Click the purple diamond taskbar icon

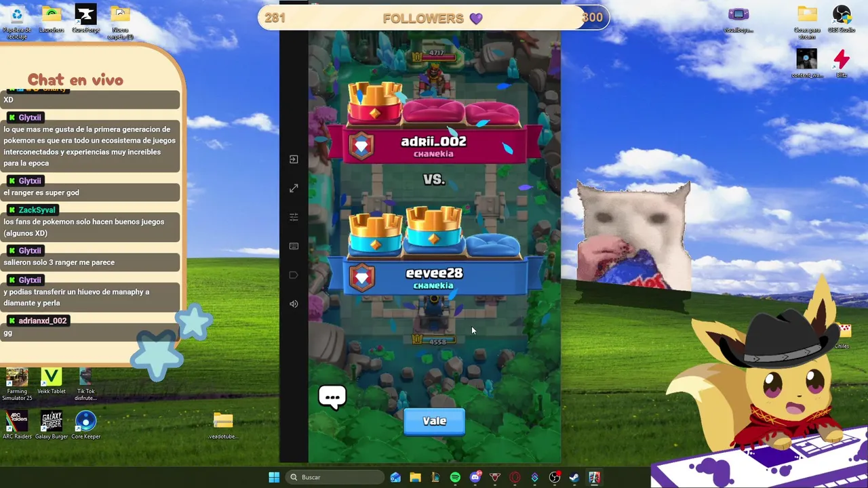pyautogui.click(x=534, y=477)
